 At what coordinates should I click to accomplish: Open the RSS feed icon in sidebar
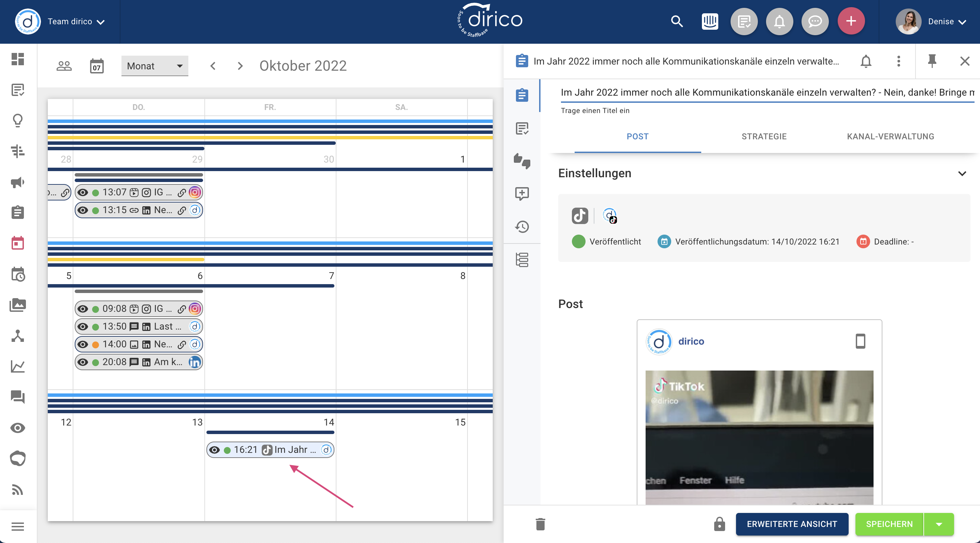click(x=18, y=489)
